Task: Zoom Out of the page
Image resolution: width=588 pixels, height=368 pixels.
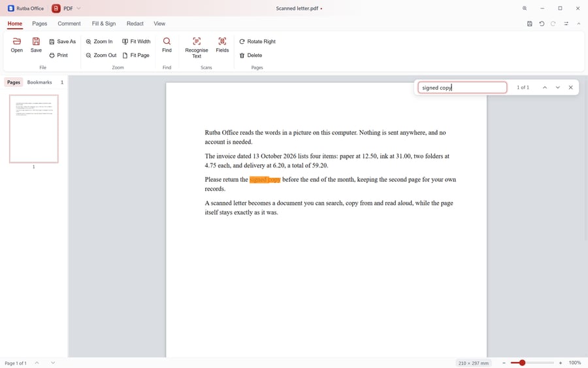Action: [x=101, y=55]
